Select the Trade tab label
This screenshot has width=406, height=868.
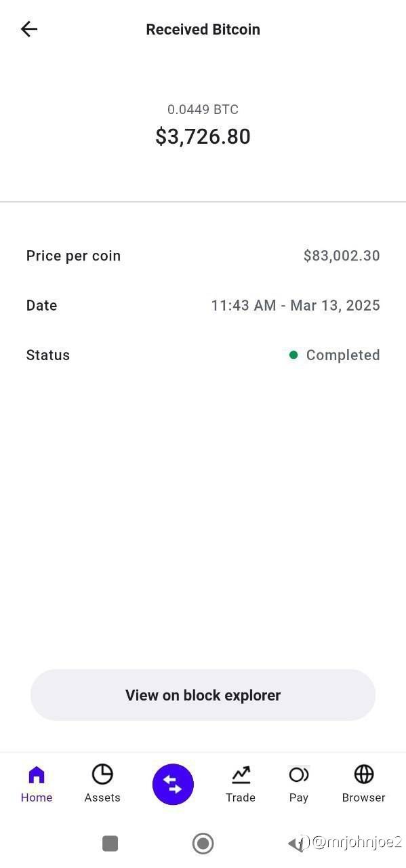[x=241, y=797]
